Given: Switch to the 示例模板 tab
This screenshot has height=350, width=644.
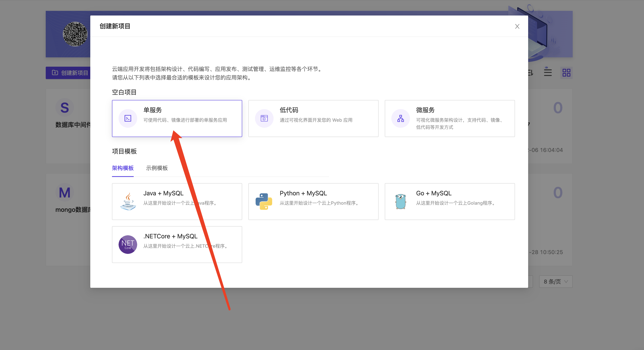Looking at the screenshot, I should click(157, 168).
